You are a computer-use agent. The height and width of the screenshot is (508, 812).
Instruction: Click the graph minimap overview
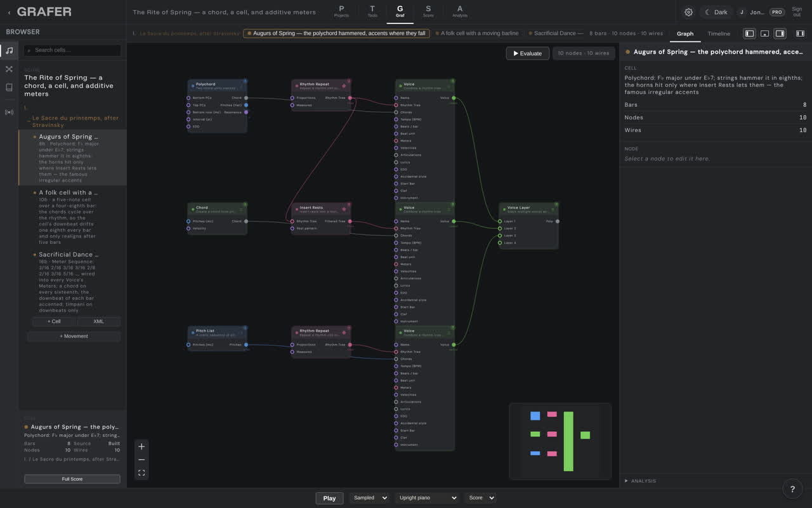pos(560,441)
